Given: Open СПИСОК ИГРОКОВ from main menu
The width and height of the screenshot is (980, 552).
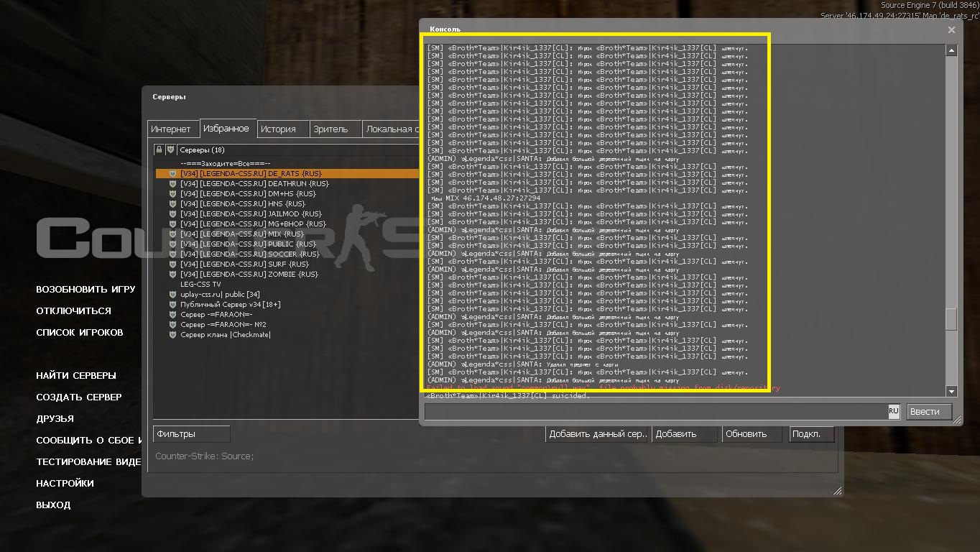Looking at the screenshot, I should click(x=80, y=332).
